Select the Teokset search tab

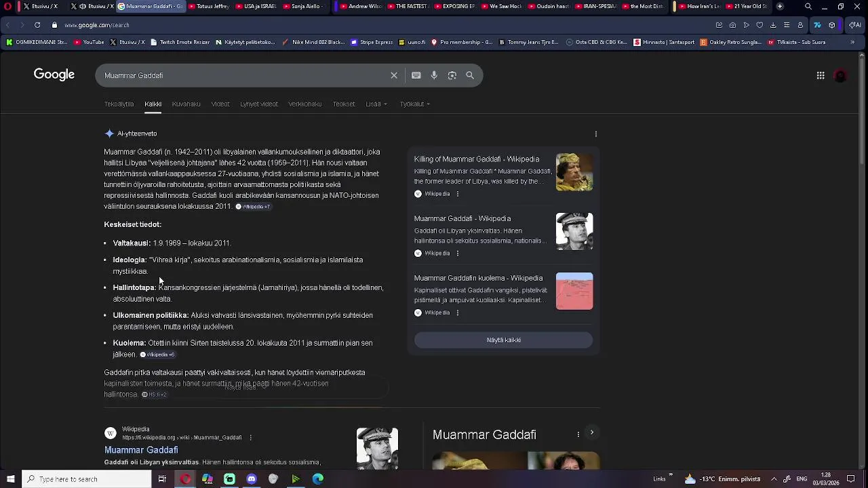point(344,104)
